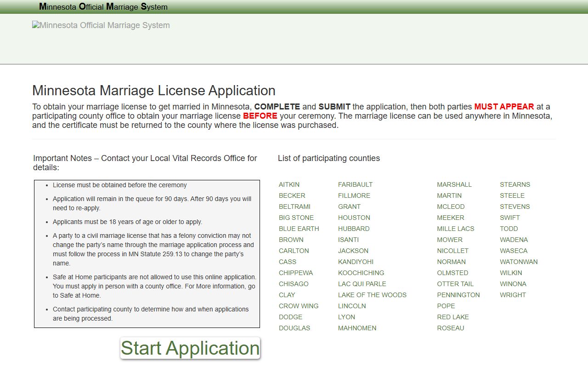Select STEELE county
Viewport: 588px width, 368px height.
coord(512,195)
